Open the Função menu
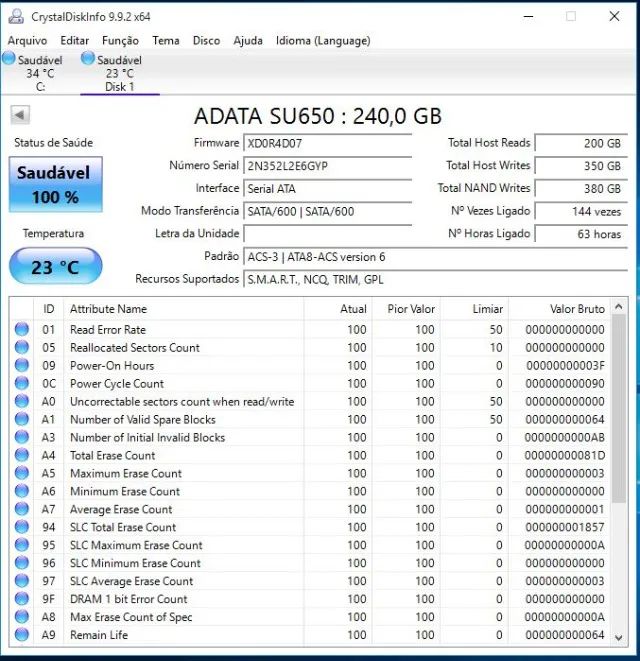The image size is (640, 661). click(x=120, y=40)
